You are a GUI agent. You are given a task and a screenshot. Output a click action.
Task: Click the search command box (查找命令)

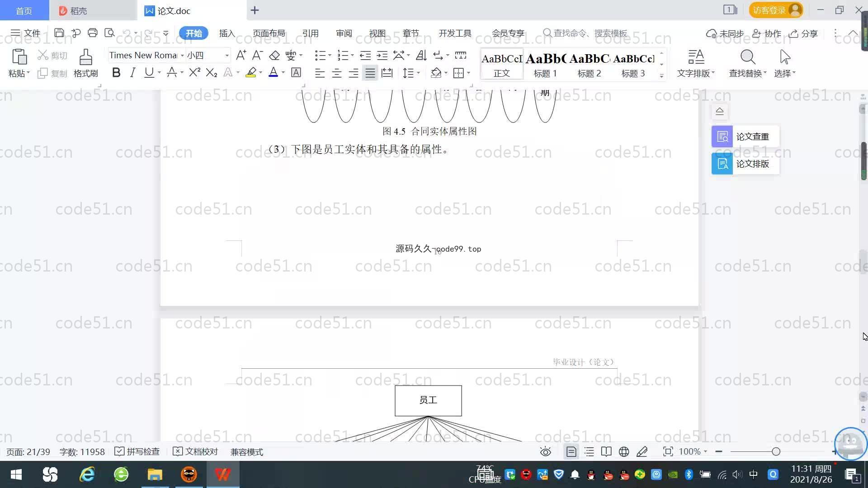[x=586, y=33]
